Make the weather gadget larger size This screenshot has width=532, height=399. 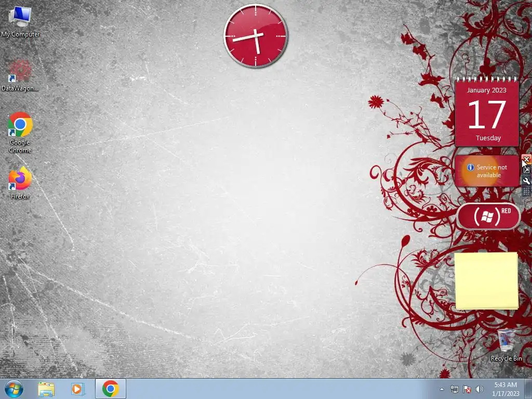pos(526,170)
